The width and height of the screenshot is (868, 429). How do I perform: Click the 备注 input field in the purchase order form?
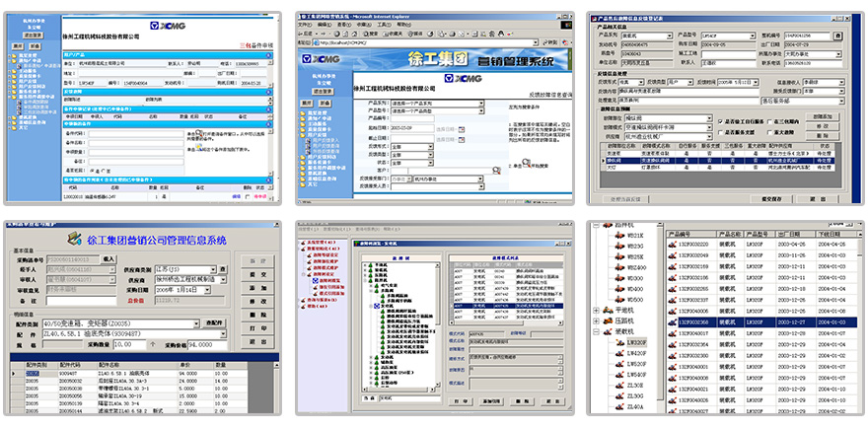[x=81, y=301]
